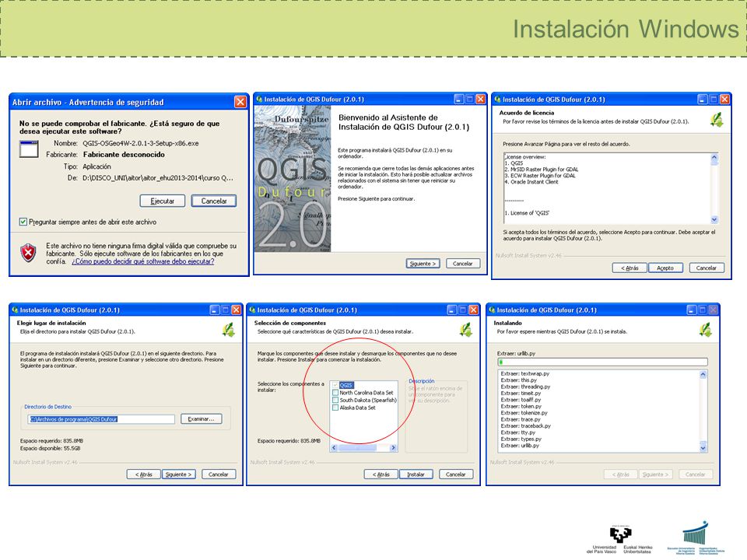Click the Examinar... button
The width and height of the screenshot is (747, 560).
click(x=201, y=419)
